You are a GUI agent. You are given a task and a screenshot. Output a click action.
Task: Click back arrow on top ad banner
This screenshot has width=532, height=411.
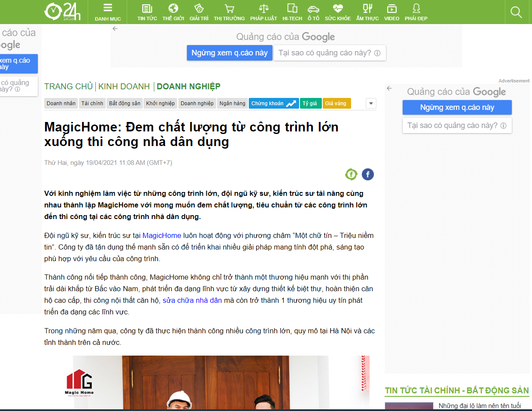point(115,29)
